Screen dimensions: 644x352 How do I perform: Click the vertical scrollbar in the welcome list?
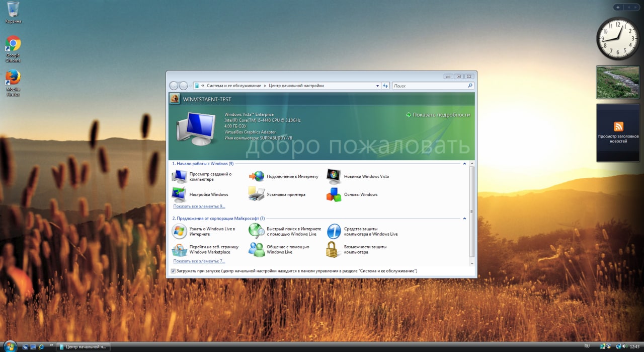coord(471,212)
